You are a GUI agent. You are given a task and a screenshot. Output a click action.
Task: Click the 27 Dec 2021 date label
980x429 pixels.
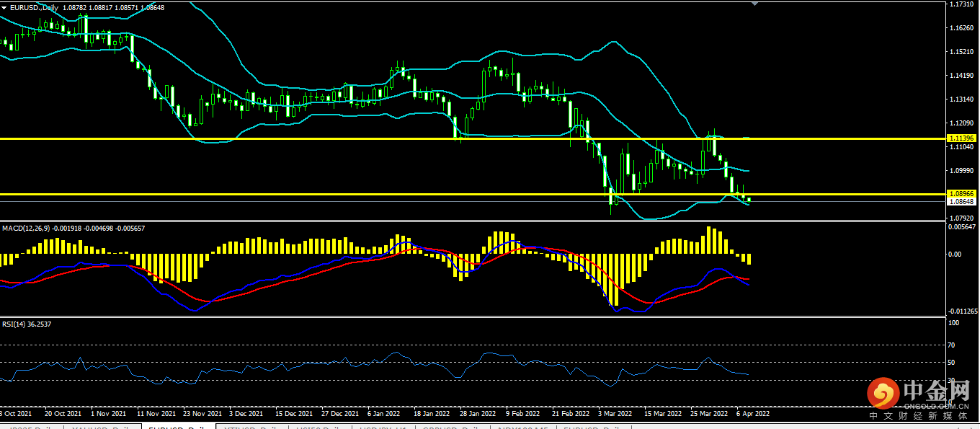[340, 414]
